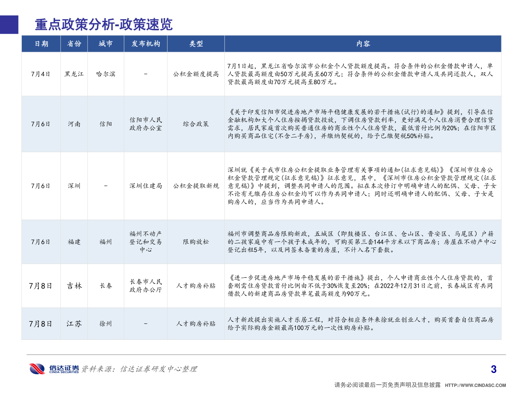Click the 类型 column header

pyautogui.click(x=196, y=44)
